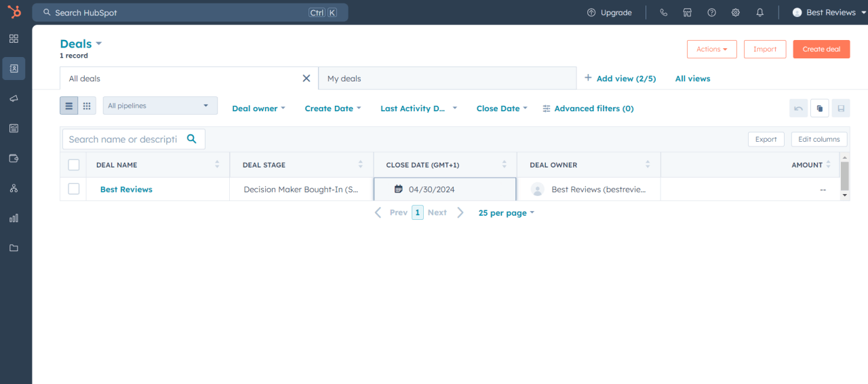Click the undo view changes icon
The height and width of the screenshot is (384, 868).
coord(798,108)
